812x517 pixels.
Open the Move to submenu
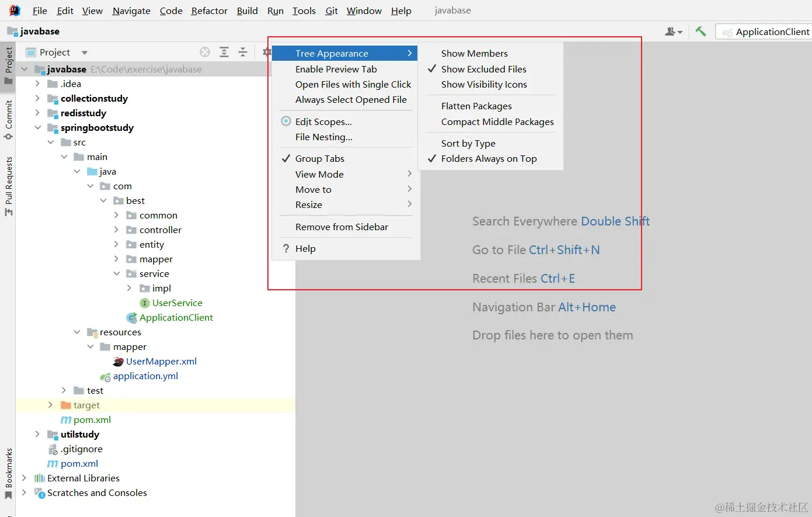pos(346,189)
